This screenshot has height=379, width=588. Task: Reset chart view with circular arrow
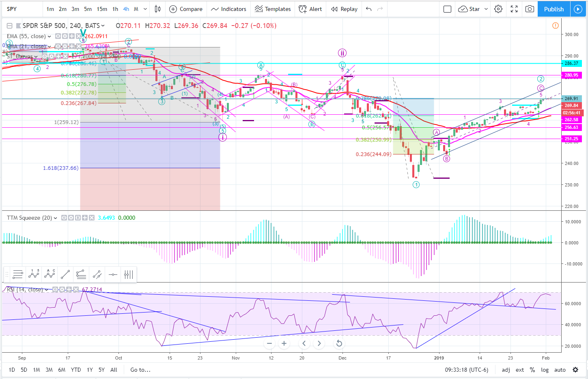click(x=339, y=343)
